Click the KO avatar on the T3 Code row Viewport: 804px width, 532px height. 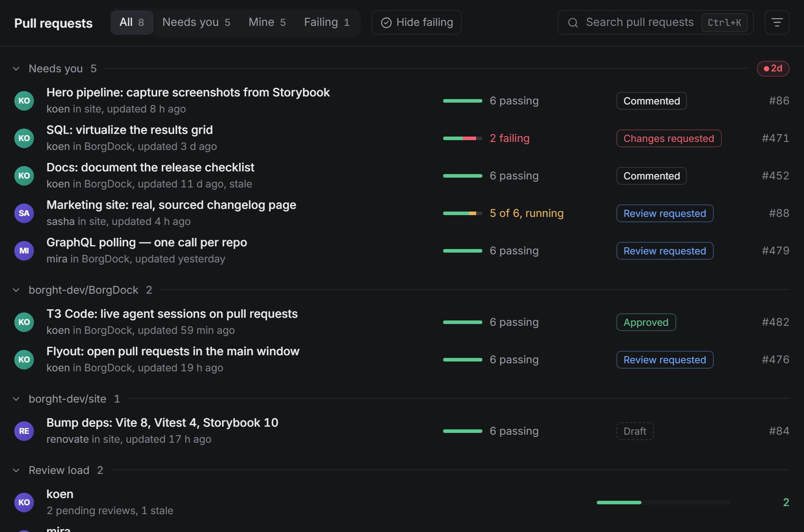tap(24, 322)
